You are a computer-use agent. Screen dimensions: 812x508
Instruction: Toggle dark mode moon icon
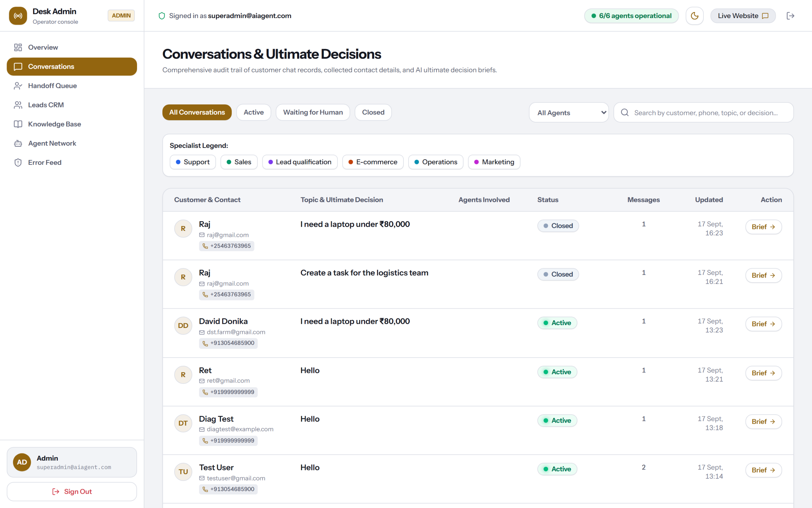point(695,16)
